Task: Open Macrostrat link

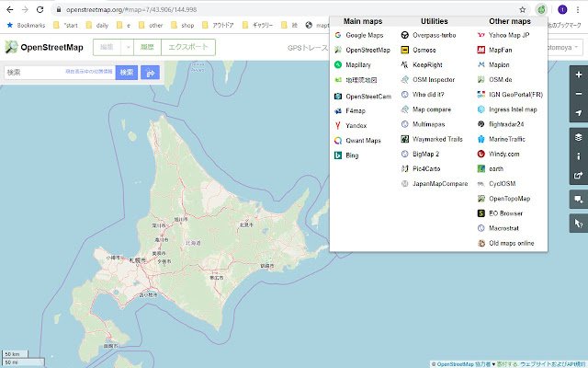Action: (498, 228)
